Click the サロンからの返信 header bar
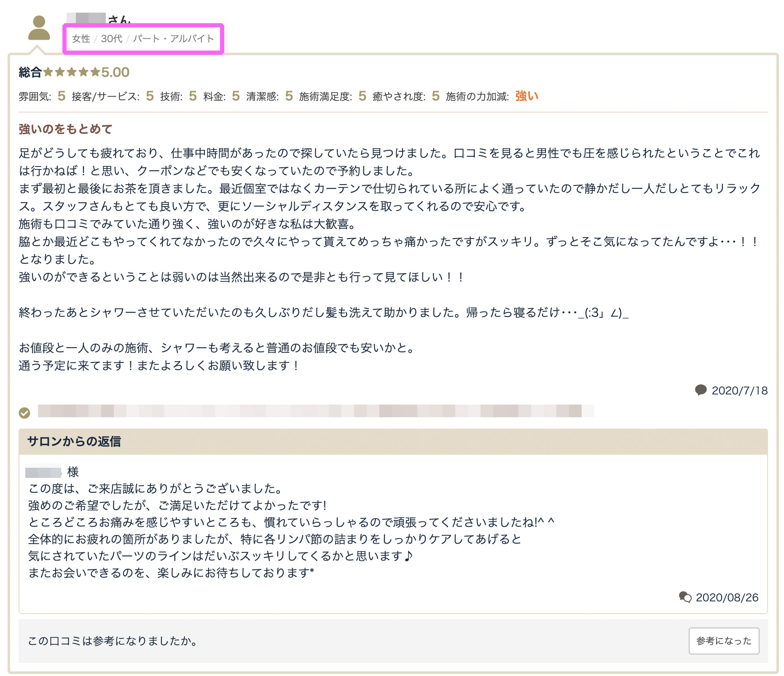The width and height of the screenshot is (784, 676). tap(392, 441)
